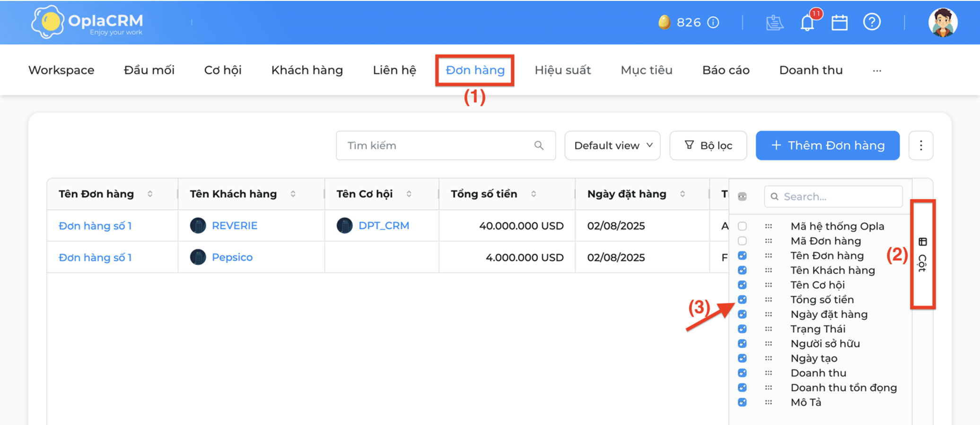Toggle the select-all columns checkbox
Image resolution: width=980 pixels, height=425 pixels.
point(742,196)
